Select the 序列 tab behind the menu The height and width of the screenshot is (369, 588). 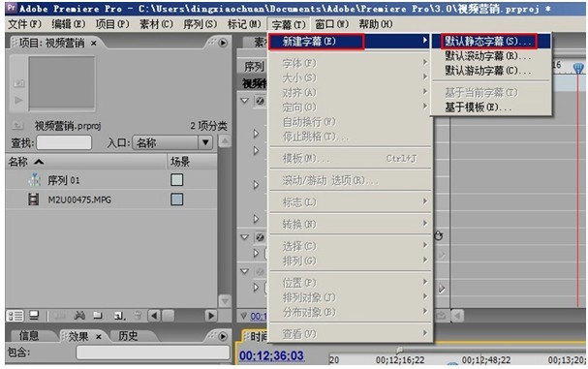point(254,67)
